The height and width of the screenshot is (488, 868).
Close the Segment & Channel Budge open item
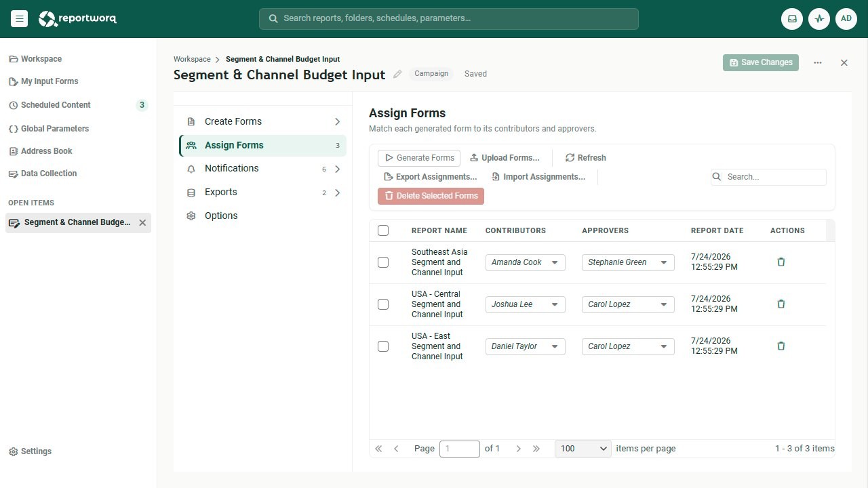pyautogui.click(x=142, y=222)
